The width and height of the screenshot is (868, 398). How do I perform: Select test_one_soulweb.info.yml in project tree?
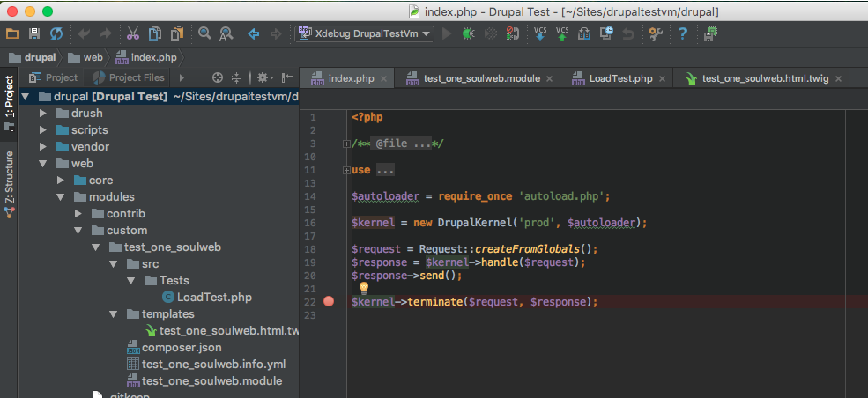[x=206, y=365]
